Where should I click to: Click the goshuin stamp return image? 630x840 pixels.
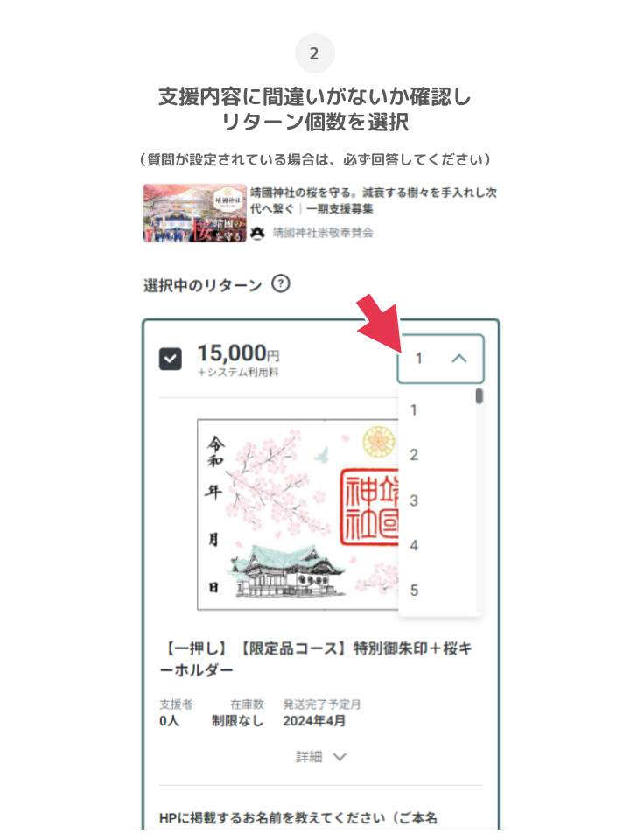coord(297,514)
